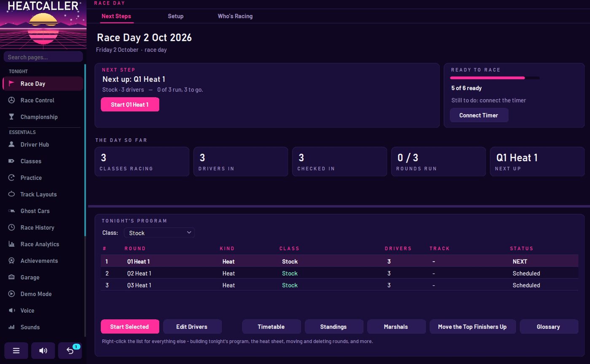
Task: Open Driver Hub person icon
Action: 12,145
